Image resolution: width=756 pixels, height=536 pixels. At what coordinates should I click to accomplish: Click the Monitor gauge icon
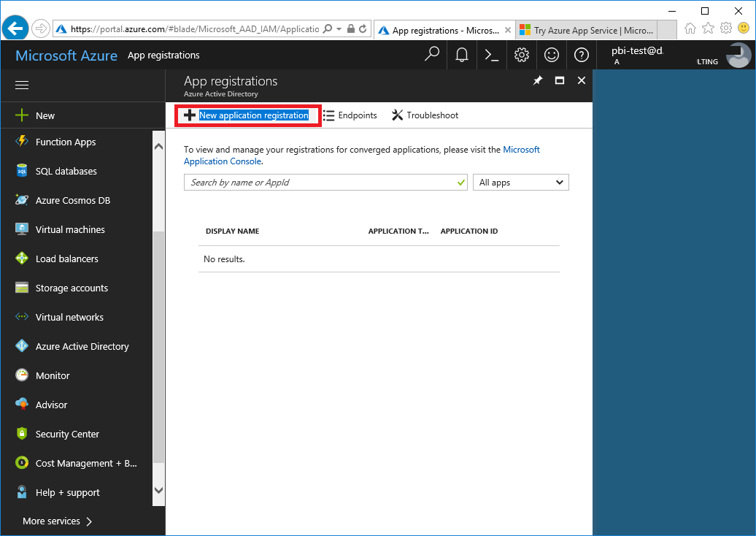click(x=22, y=375)
